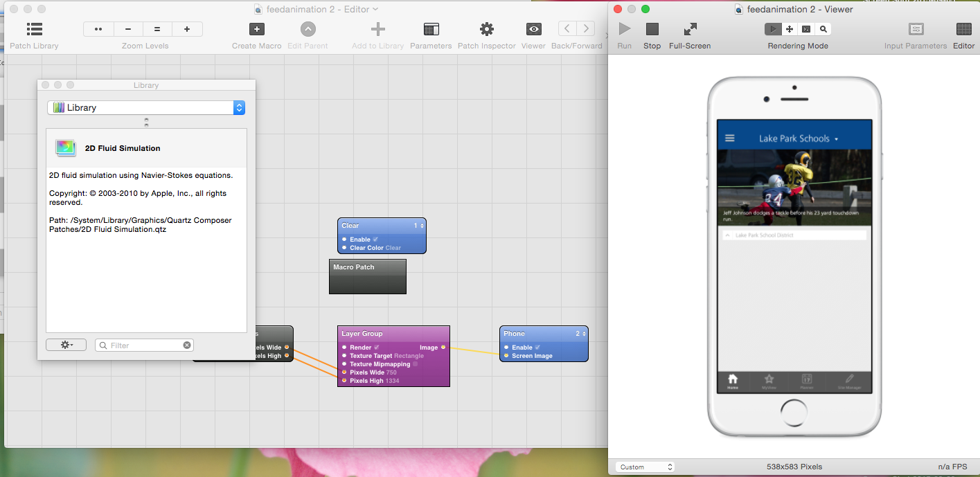This screenshot has width=980, height=477.
Task: Zoom in with the plus Zoom Levels button
Action: [x=187, y=29]
